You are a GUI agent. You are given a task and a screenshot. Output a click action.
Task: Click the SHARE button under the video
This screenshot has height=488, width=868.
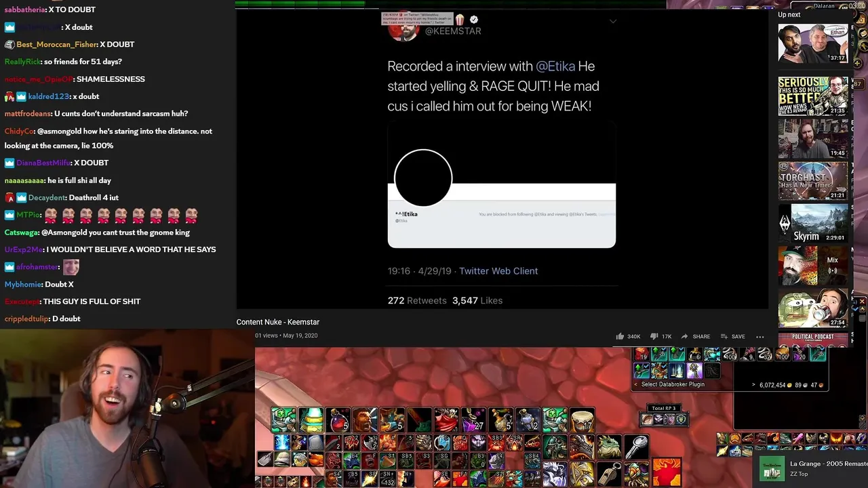pyautogui.click(x=695, y=336)
